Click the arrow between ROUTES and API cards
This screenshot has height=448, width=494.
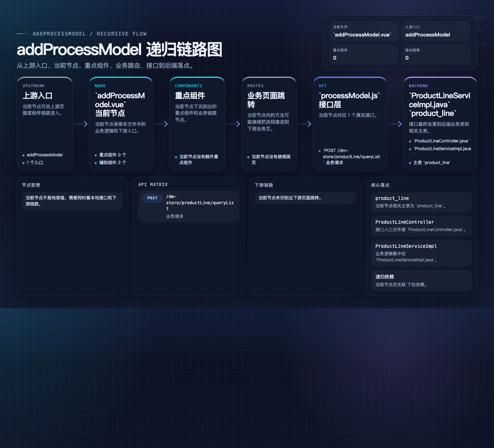coord(305,124)
